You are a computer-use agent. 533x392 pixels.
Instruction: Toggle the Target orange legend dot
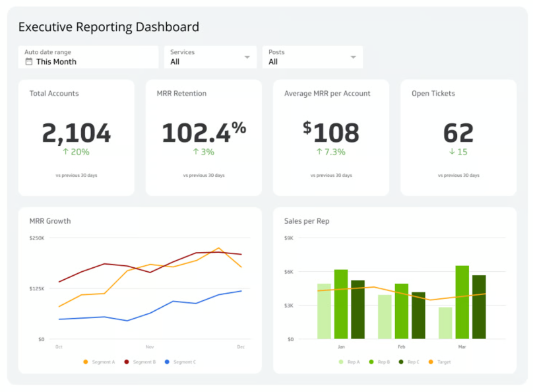[x=431, y=362]
